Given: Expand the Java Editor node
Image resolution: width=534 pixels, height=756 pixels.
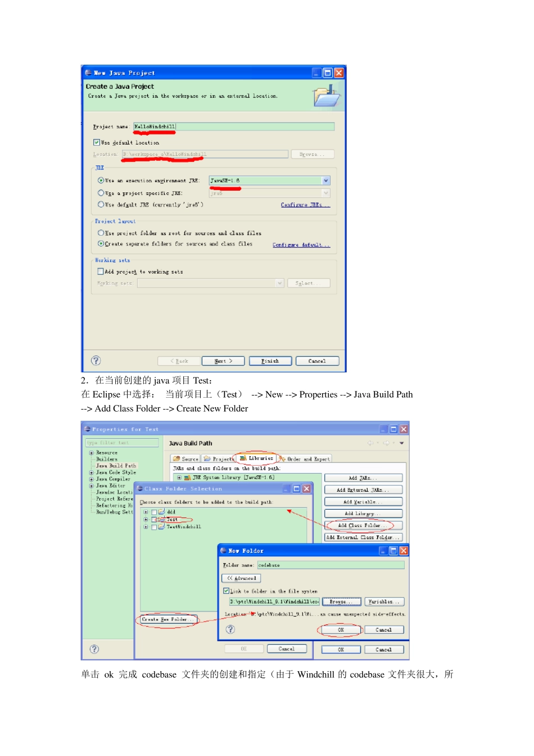Looking at the screenshot, I should point(91,485).
